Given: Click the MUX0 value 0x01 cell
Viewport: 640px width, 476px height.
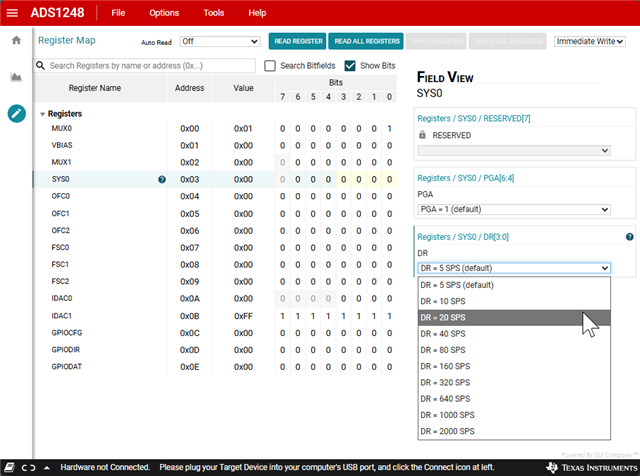Looking at the screenshot, I should 243,129.
